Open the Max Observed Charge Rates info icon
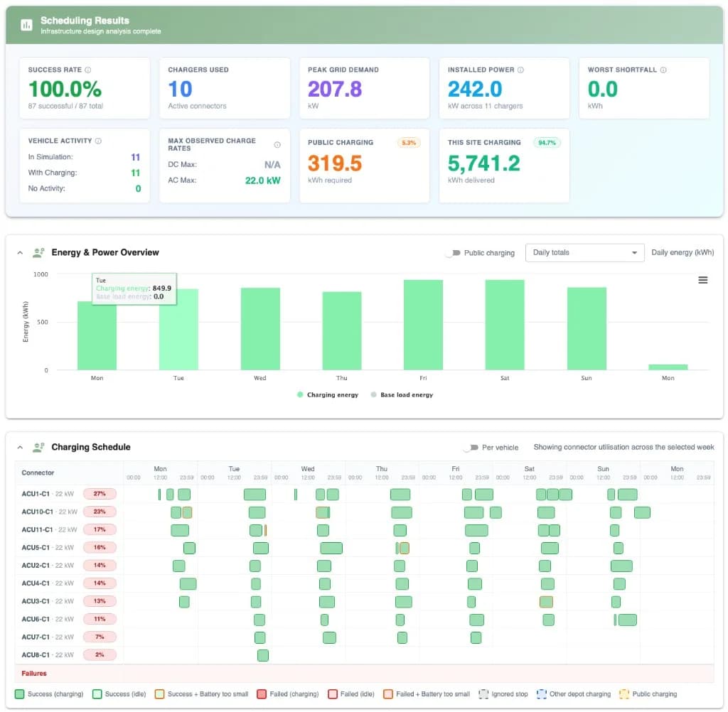 click(277, 145)
